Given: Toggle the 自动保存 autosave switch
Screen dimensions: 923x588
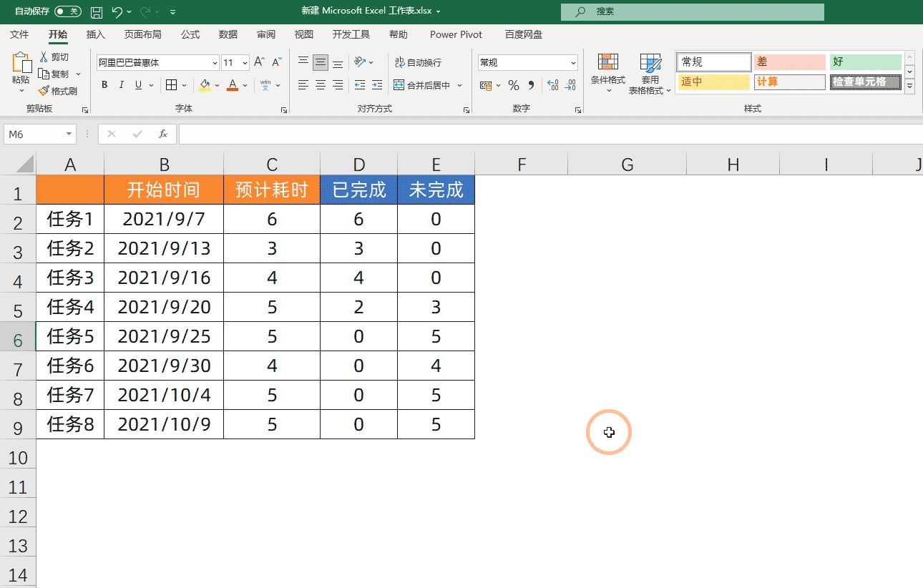Looking at the screenshot, I should coord(68,11).
